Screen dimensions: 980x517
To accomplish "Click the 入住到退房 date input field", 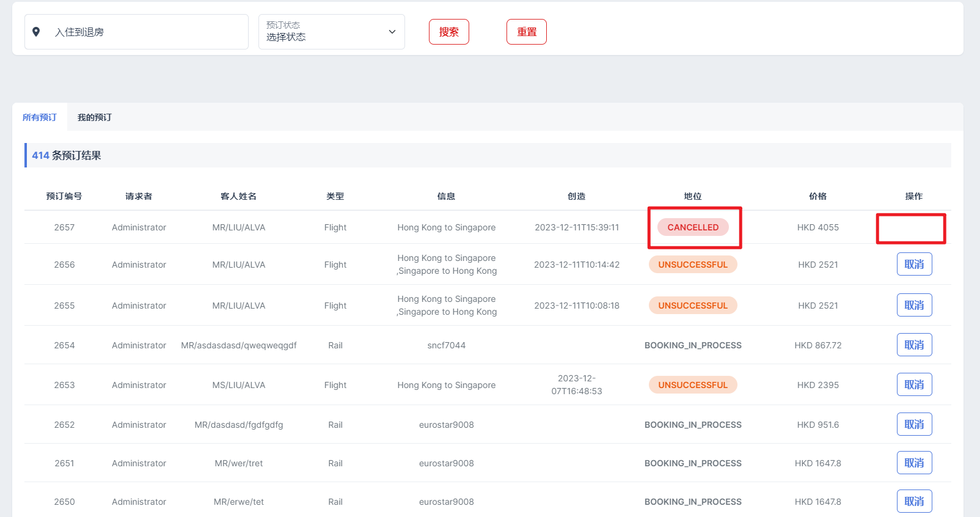I will (x=147, y=32).
